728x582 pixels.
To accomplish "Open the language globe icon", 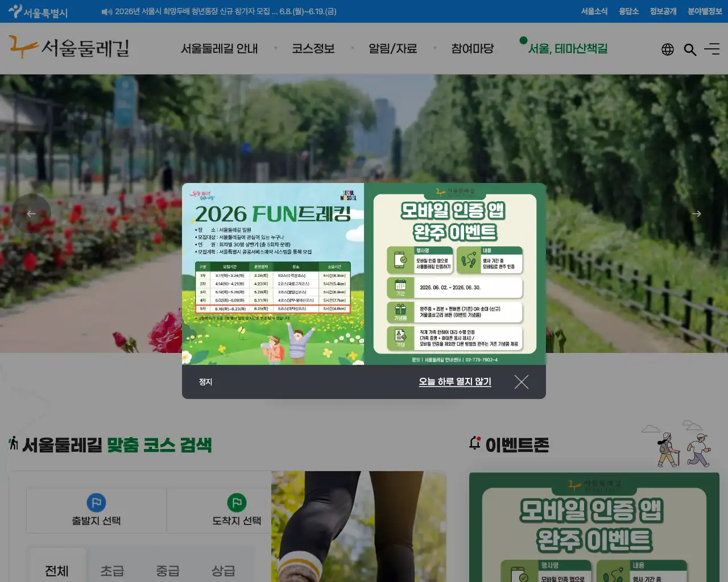I will click(x=668, y=49).
